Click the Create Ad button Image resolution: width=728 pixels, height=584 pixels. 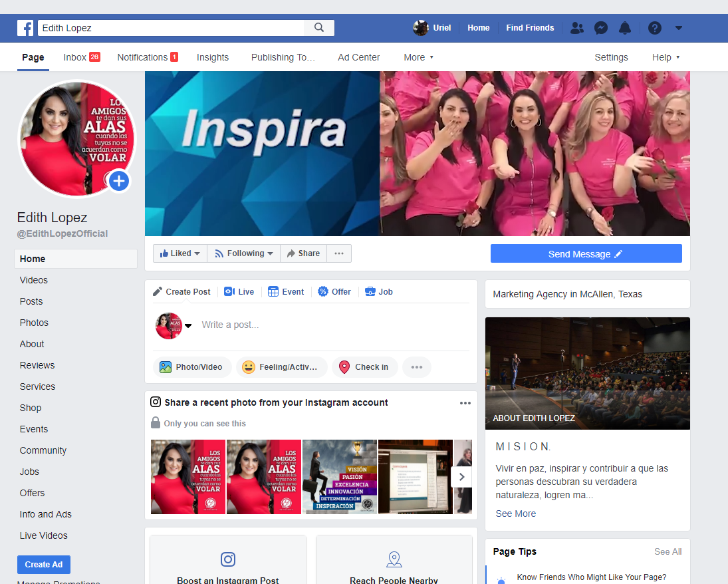pyautogui.click(x=44, y=565)
